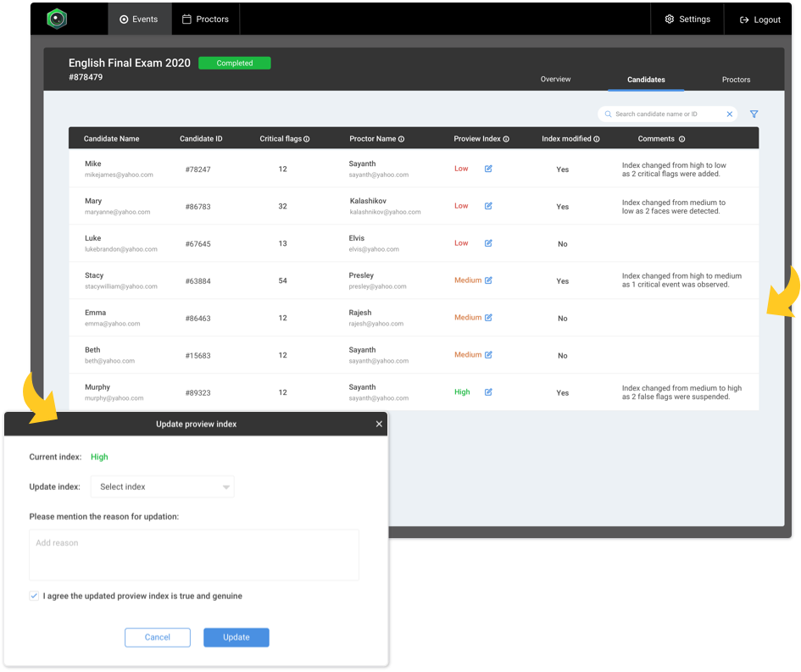The height and width of the screenshot is (672, 801).
Task: Click the Logout icon
Action: (744, 19)
